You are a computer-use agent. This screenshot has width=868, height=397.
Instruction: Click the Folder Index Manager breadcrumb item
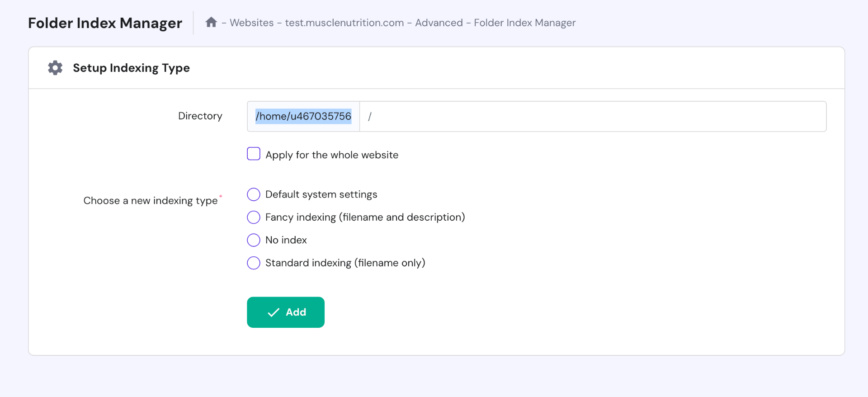[524, 23]
